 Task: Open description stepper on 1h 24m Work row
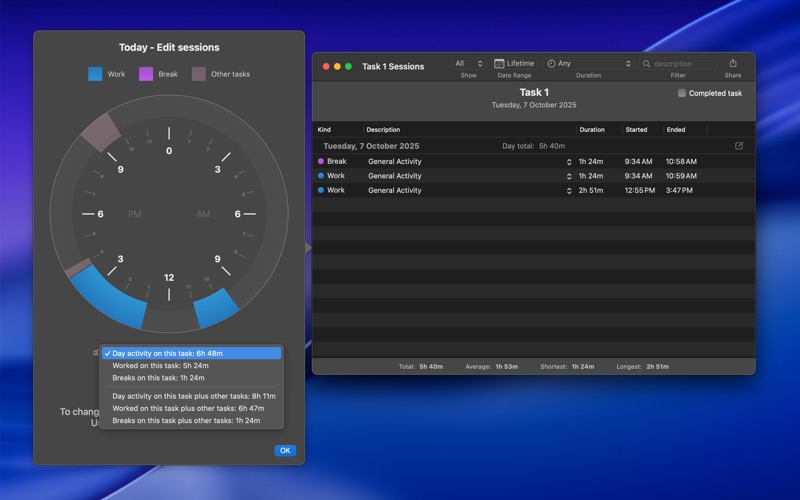(x=569, y=176)
